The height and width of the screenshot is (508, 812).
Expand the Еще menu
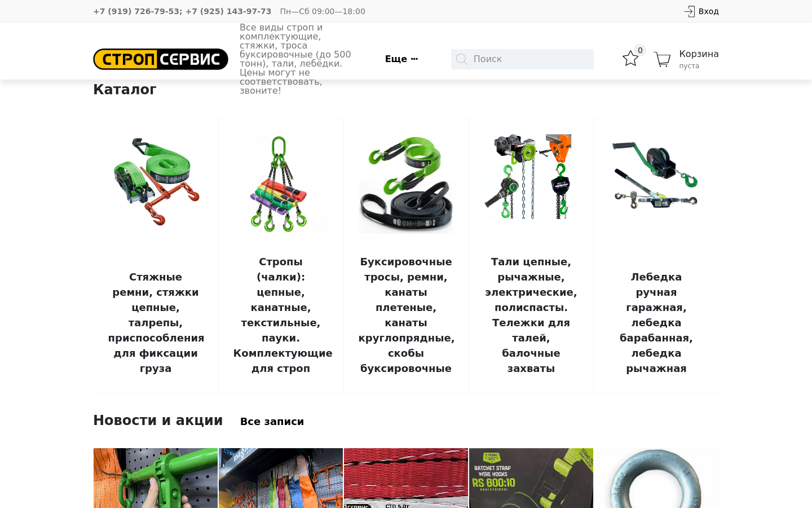coord(401,59)
